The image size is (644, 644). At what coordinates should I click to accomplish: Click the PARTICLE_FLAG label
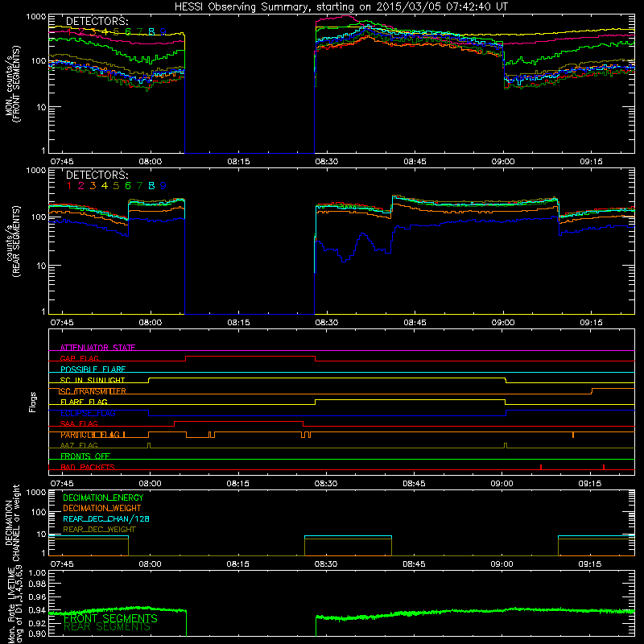[x=90, y=435]
